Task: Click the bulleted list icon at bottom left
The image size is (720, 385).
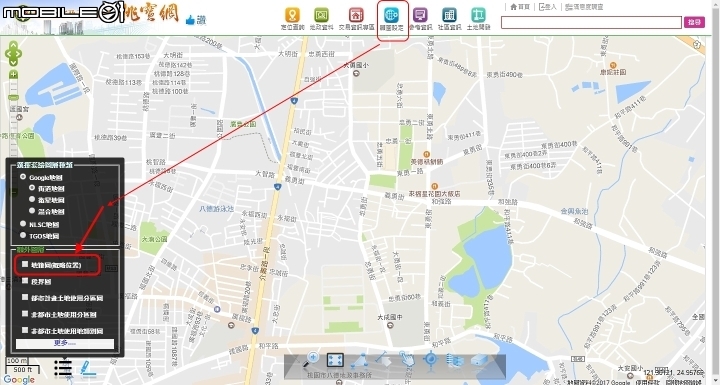Action: pyautogui.click(x=63, y=368)
